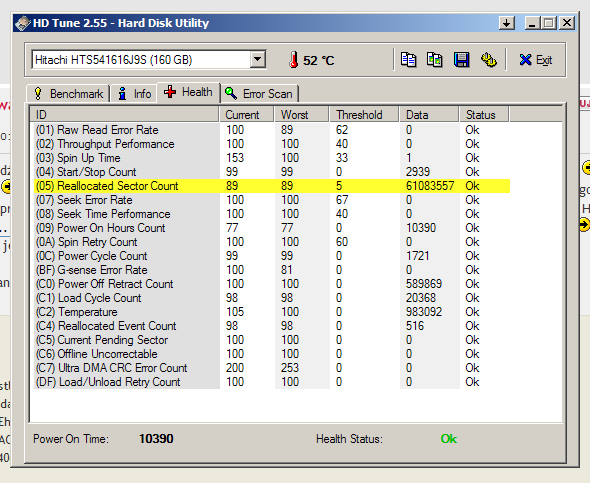Minimize the HD Tune window
Image resolution: width=590 pixels, height=483 pixels.
(x=532, y=23)
